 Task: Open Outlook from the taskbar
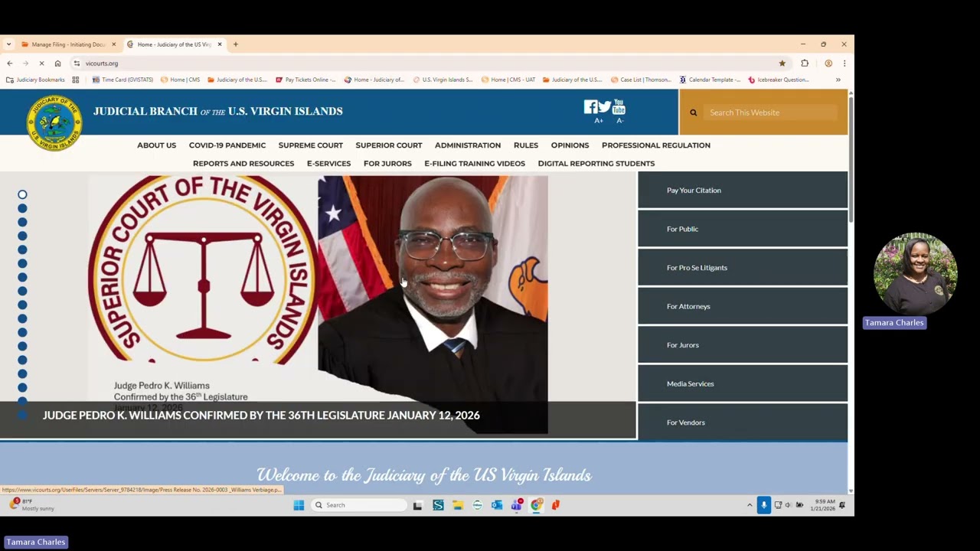[x=497, y=505]
